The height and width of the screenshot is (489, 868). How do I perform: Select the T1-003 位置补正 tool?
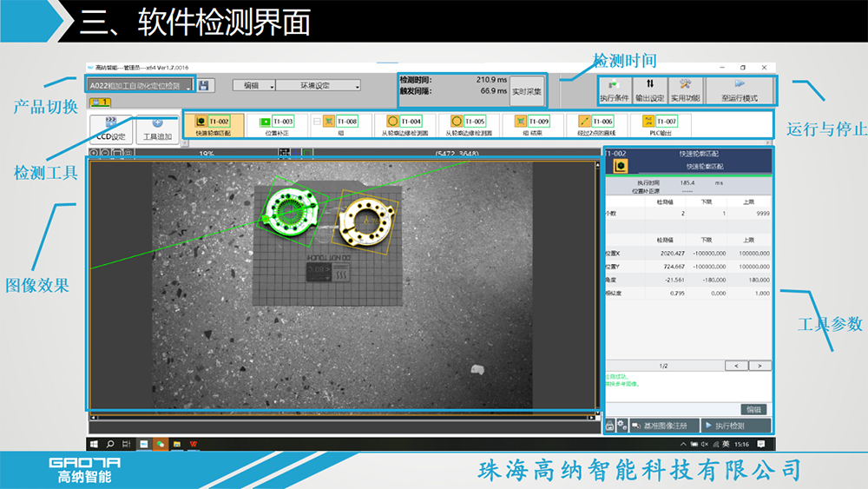(276, 127)
